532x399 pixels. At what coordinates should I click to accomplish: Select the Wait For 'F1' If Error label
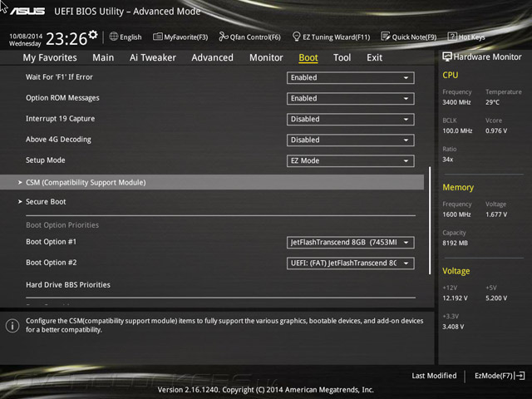[59, 77]
